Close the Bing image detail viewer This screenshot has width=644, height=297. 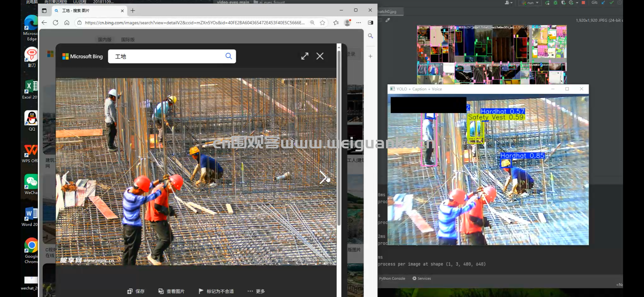click(320, 56)
